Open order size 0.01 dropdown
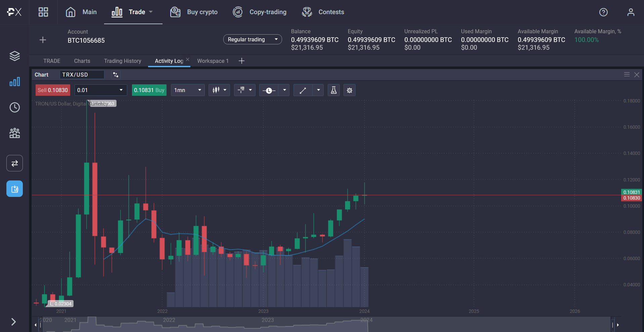 click(x=101, y=90)
